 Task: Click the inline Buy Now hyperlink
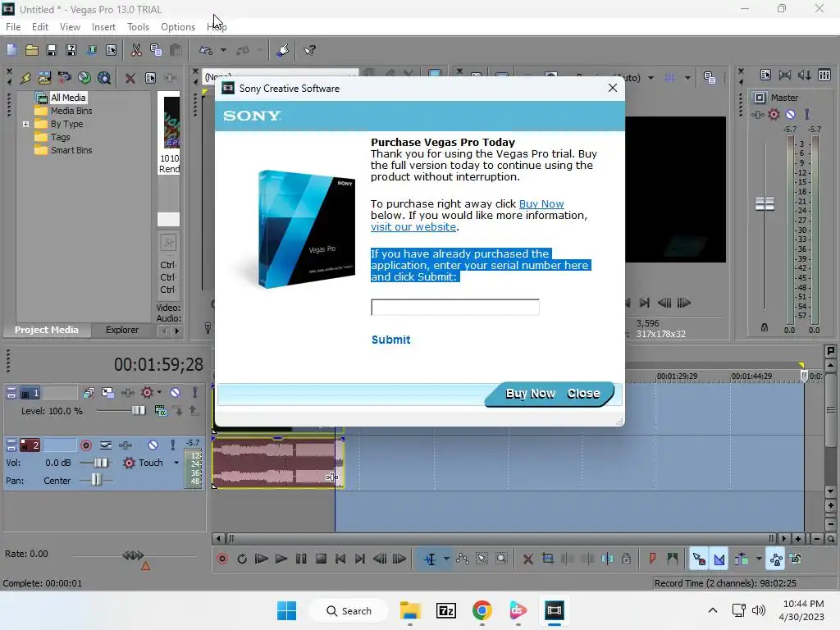point(541,203)
